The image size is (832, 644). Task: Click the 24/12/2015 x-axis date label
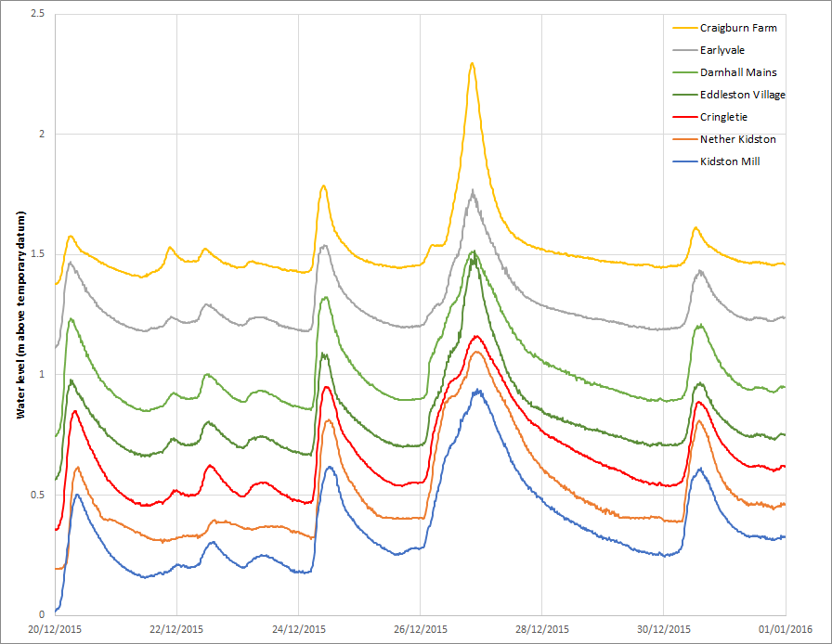299,629
